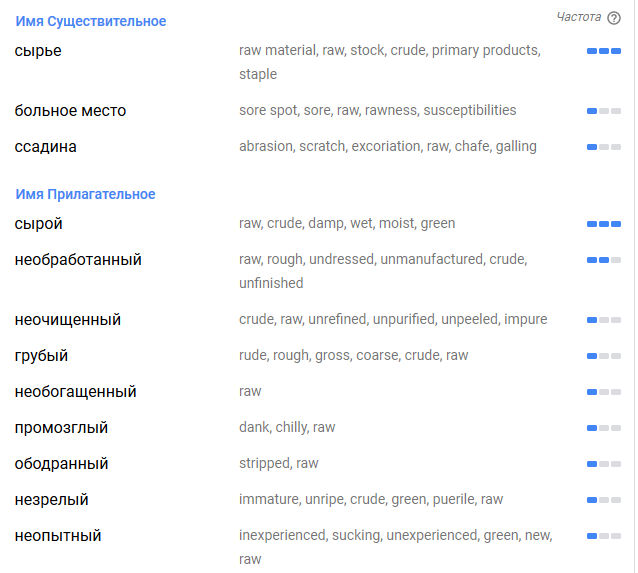Click the frequency indicator beside сырой
The height and width of the screenshot is (573, 638).
pyautogui.click(x=603, y=224)
